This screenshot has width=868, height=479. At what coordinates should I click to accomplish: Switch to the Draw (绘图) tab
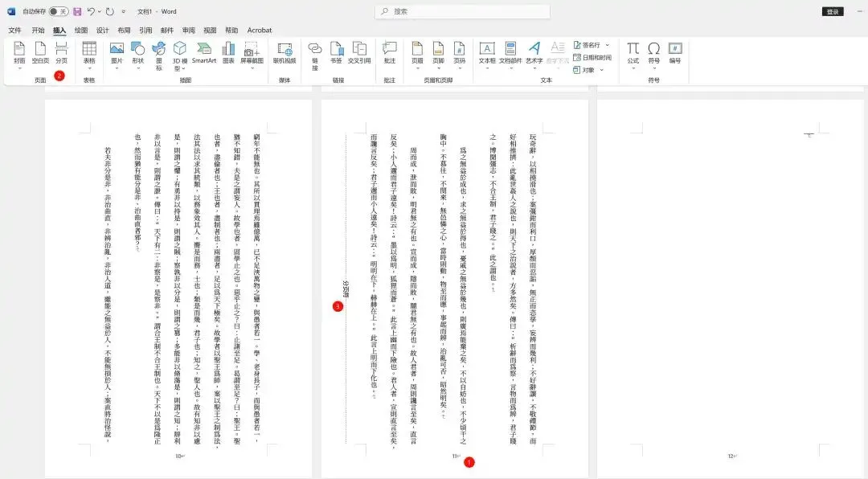tap(81, 30)
